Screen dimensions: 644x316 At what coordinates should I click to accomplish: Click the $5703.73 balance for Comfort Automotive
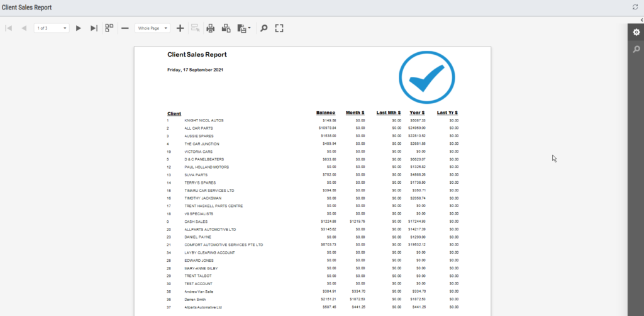pos(328,245)
